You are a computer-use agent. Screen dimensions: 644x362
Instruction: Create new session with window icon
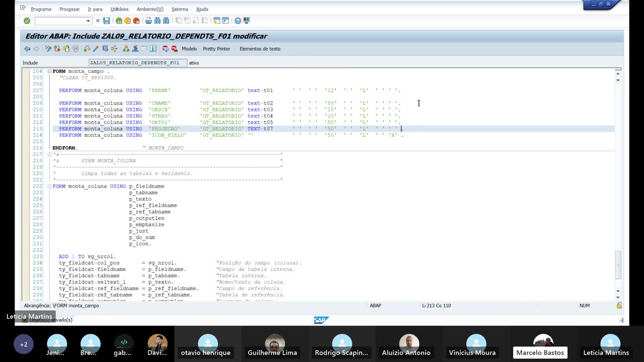(x=217, y=21)
